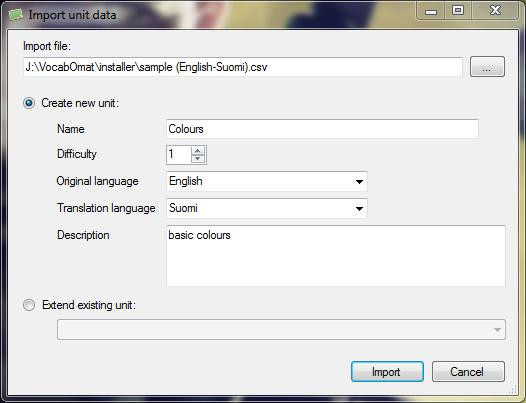Click the Name label
526x403 pixels.
pos(71,129)
